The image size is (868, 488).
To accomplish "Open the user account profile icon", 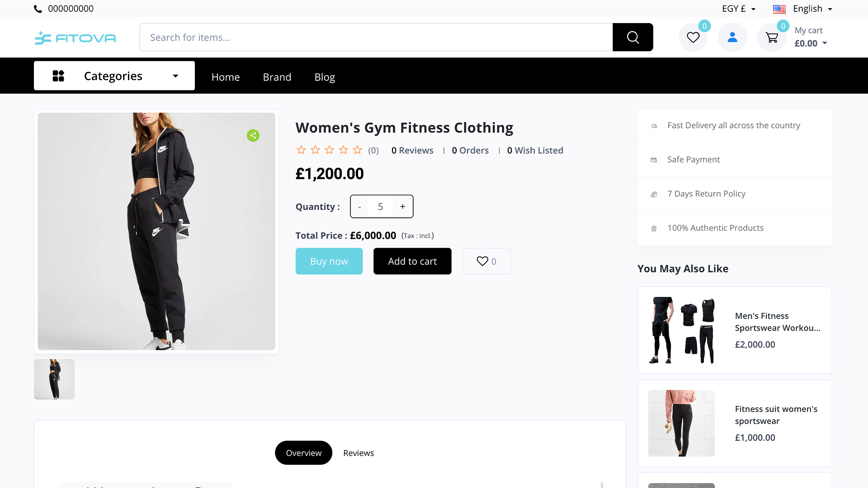I will coord(732,38).
